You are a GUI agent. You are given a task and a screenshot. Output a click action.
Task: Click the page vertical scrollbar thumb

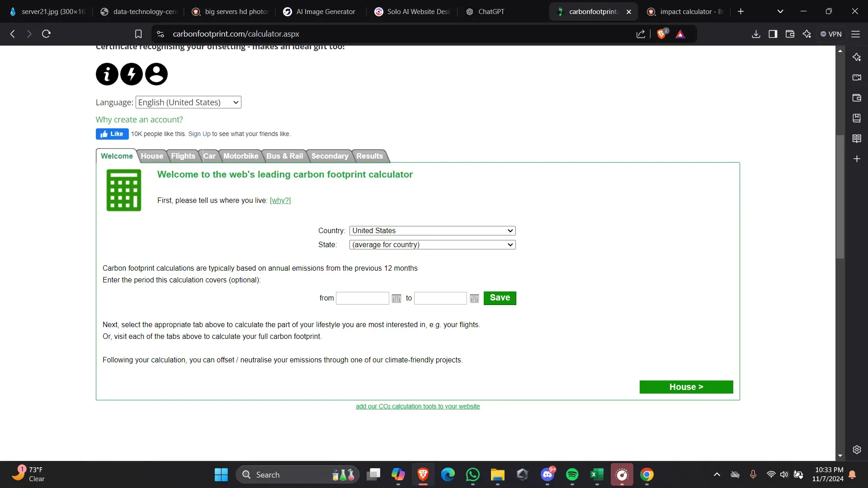pyautogui.click(x=840, y=197)
